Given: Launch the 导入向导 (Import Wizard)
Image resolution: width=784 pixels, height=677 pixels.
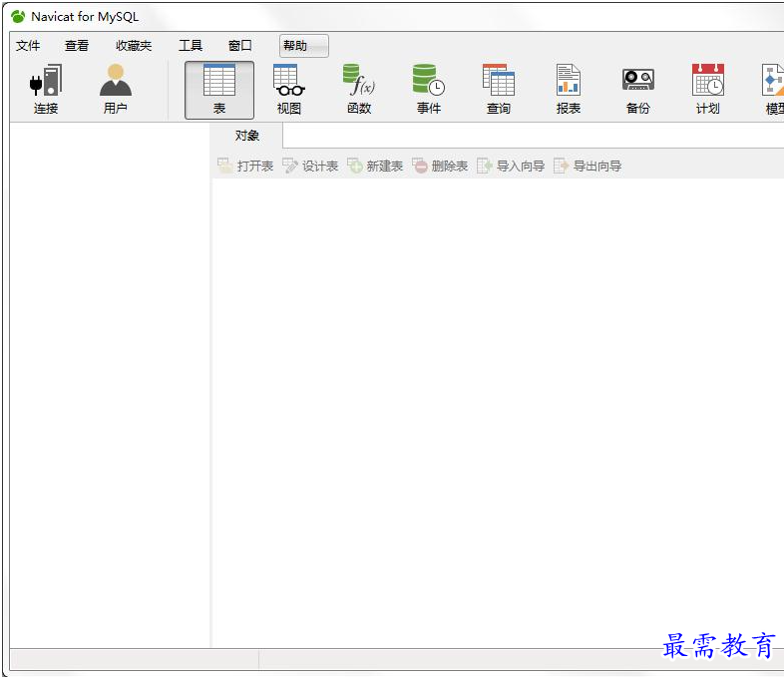Looking at the screenshot, I should (x=511, y=166).
